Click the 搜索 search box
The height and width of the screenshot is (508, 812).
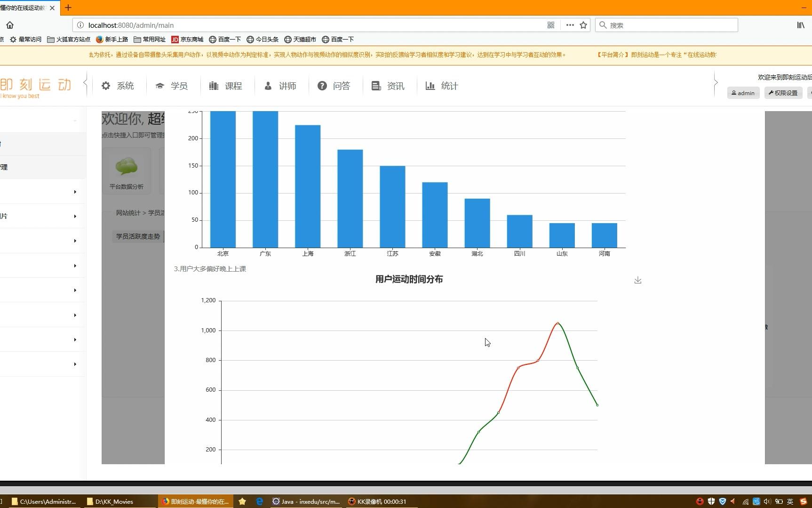point(667,25)
